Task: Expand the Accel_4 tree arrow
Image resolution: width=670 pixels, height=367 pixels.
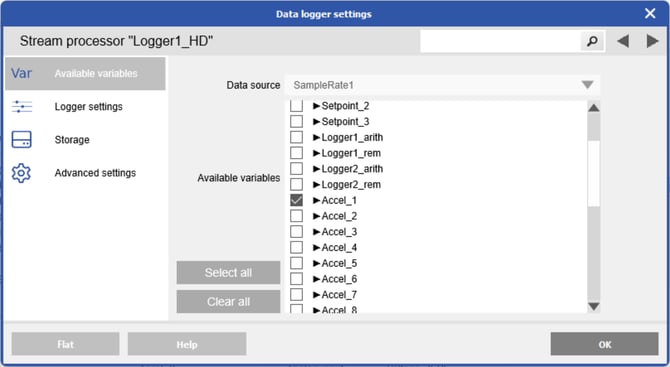Action: 317,247
